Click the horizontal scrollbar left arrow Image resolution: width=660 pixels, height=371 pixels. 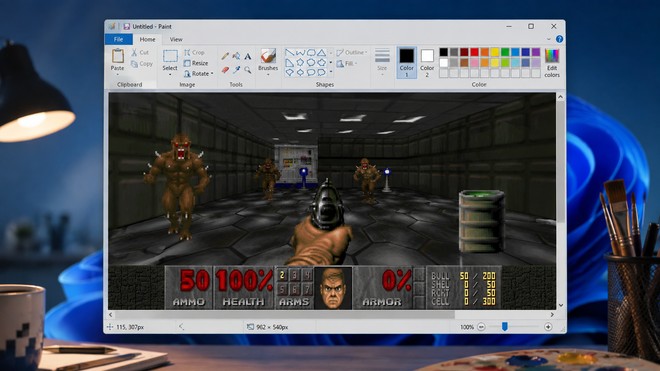coord(111,315)
